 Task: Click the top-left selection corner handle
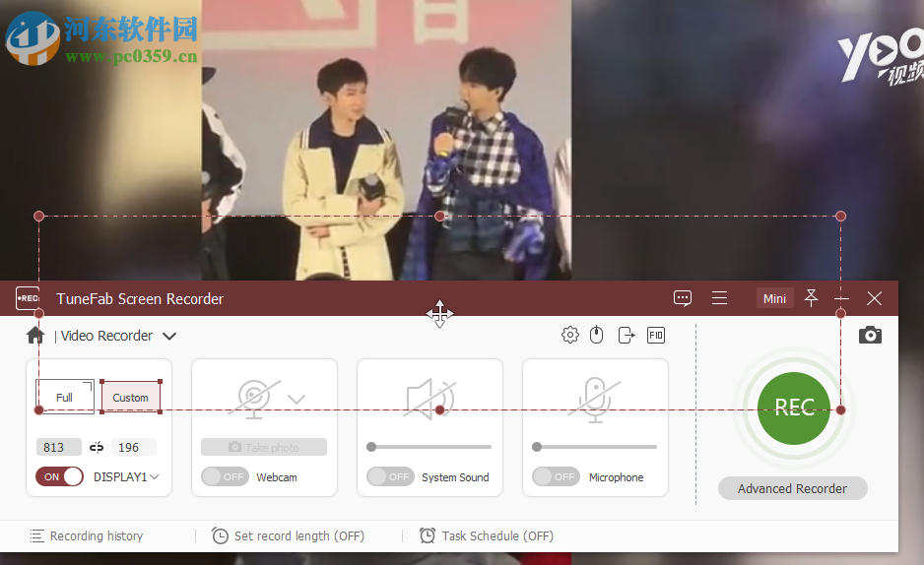[38, 216]
